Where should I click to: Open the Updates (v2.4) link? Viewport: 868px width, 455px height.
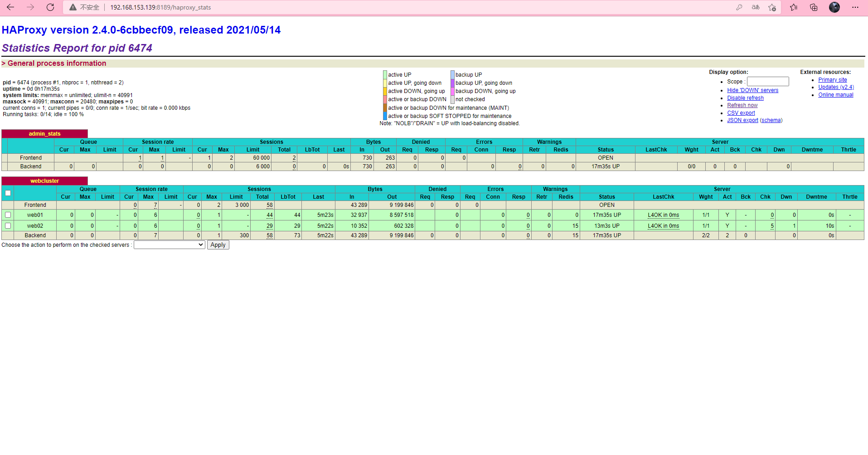(x=836, y=87)
